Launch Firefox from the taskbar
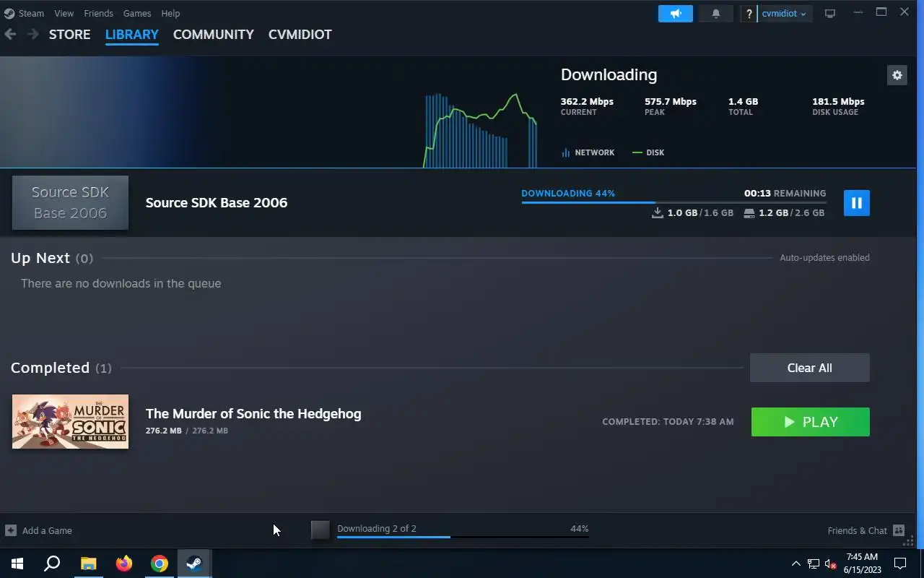This screenshot has width=924, height=578. [124, 564]
